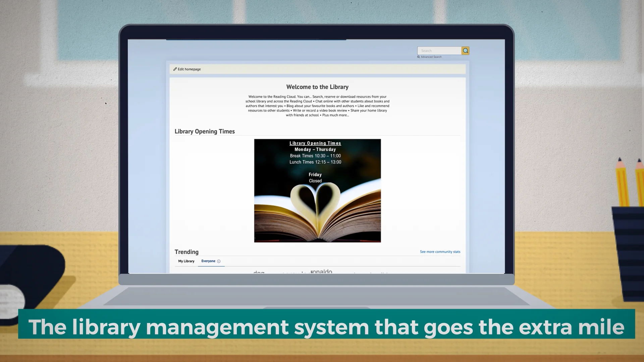Image resolution: width=644 pixels, height=362 pixels.
Task: Click the Library Opening Times section heading
Action: coord(205,131)
